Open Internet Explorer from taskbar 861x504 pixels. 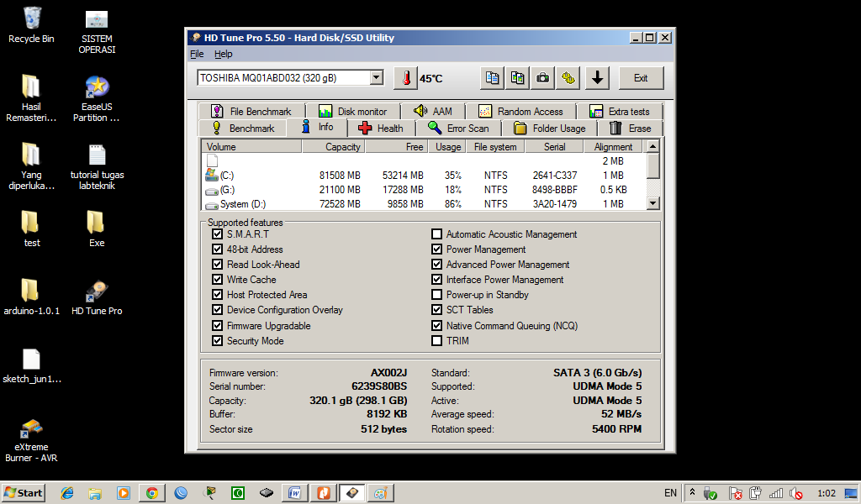pyautogui.click(x=67, y=493)
